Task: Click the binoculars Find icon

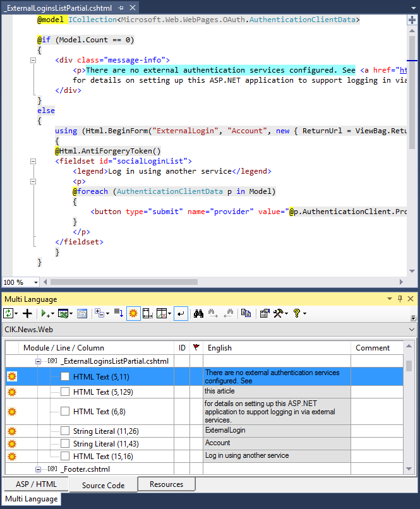Action: [x=198, y=313]
